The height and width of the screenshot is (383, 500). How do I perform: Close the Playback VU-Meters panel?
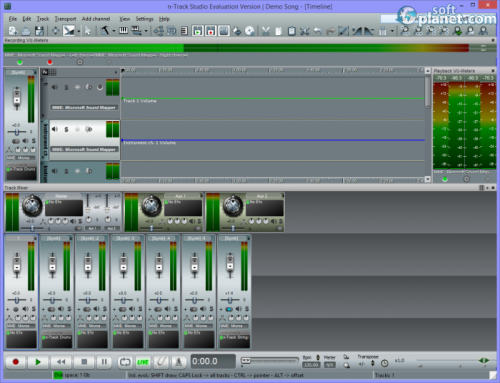493,71
